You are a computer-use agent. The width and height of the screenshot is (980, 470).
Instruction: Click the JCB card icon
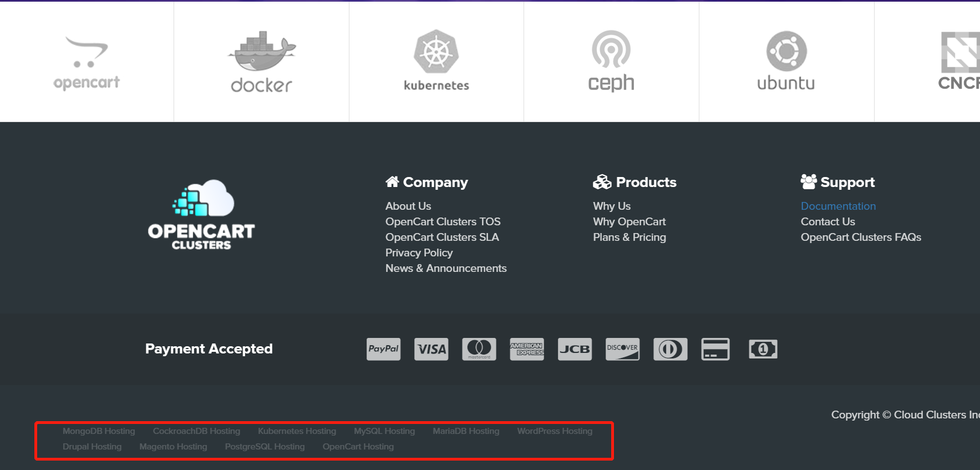coord(575,349)
